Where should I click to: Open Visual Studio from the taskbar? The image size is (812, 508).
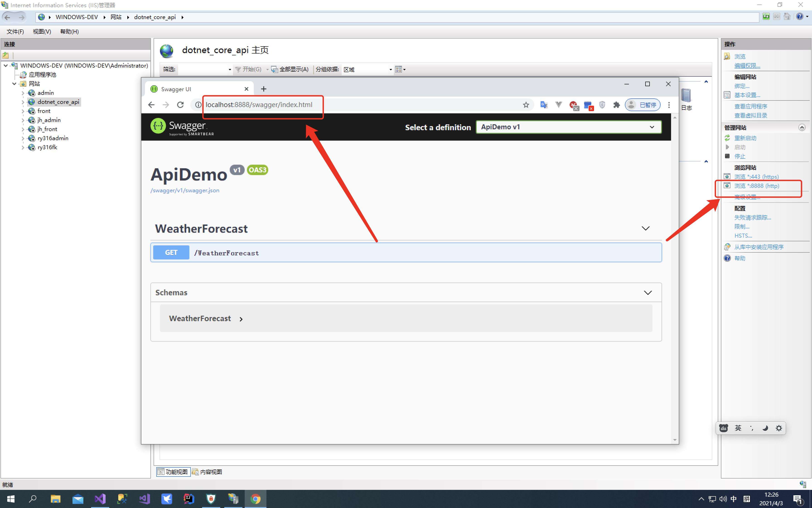100,499
